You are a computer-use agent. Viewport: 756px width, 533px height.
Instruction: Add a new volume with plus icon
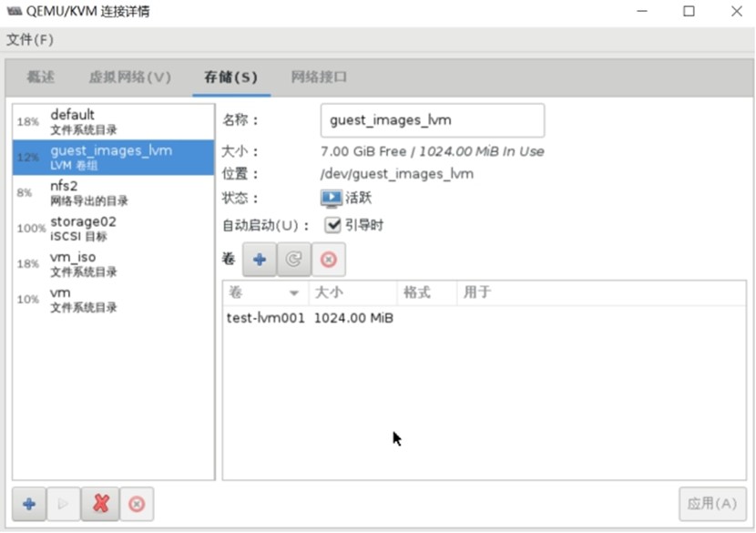(260, 260)
